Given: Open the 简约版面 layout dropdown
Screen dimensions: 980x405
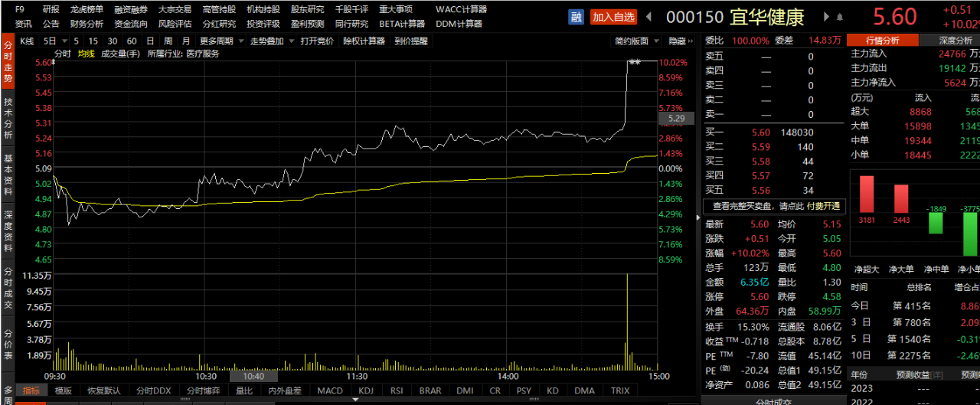Looking at the screenshot, I should tap(635, 41).
